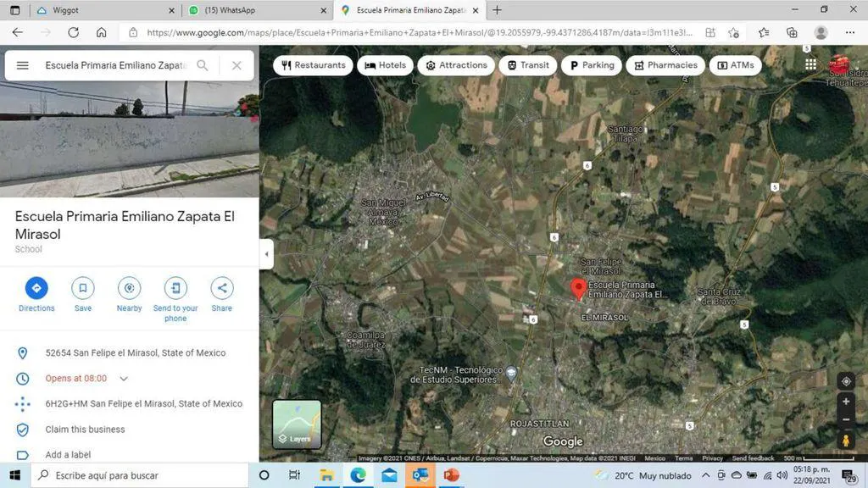Select the Pharmacies chip
The image size is (868, 488).
tap(665, 65)
